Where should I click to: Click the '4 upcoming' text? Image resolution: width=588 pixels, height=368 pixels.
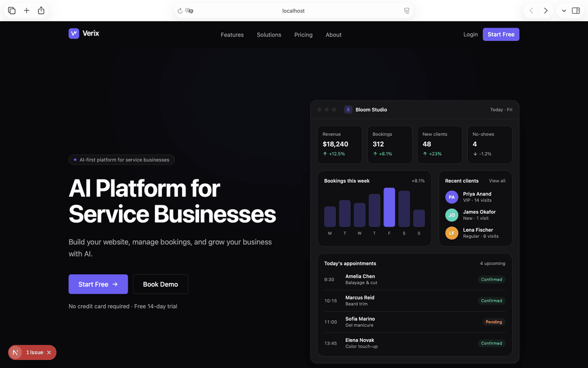tap(492, 263)
